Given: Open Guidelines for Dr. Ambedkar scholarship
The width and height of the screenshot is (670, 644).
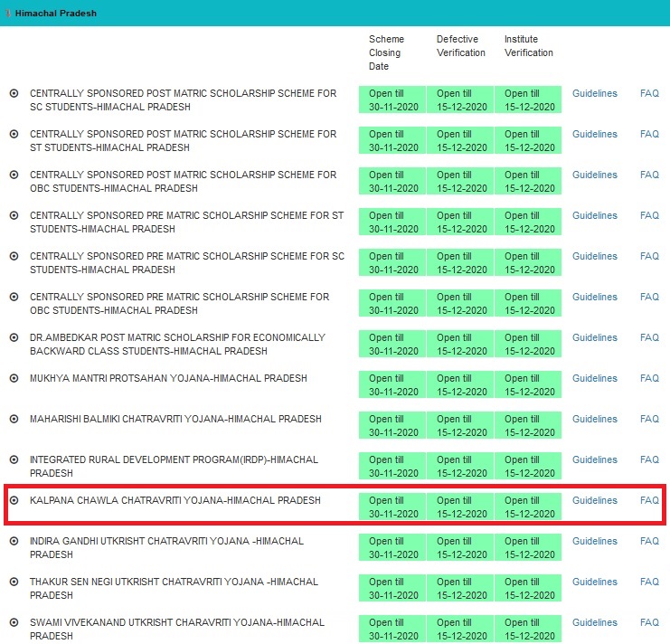Looking at the screenshot, I should pyautogui.click(x=595, y=337).
